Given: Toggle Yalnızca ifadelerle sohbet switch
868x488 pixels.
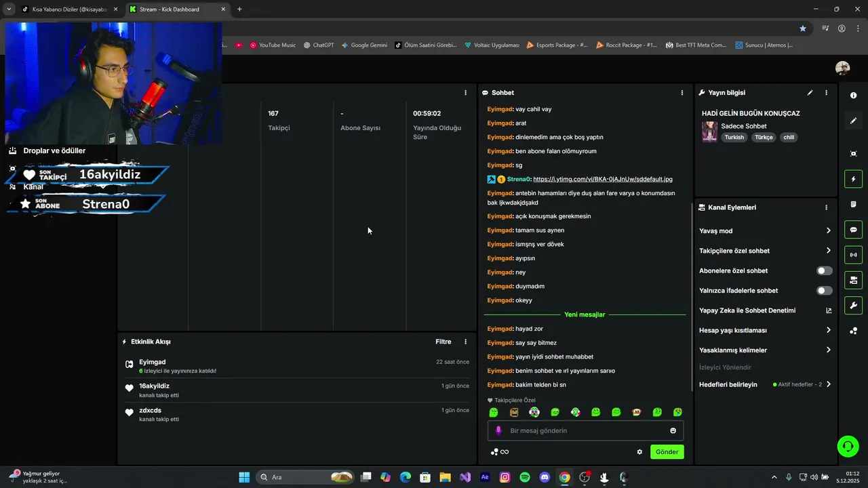Looking at the screenshot, I should pyautogui.click(x=824, y=291).
